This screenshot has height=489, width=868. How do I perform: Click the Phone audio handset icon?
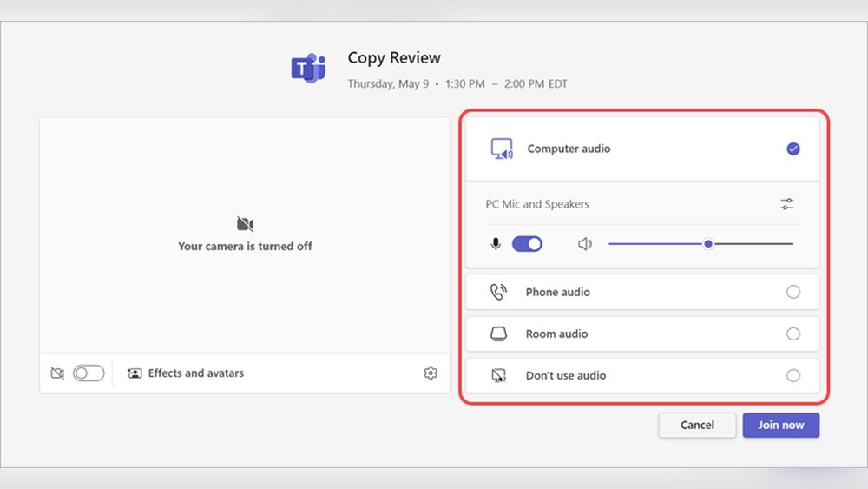pos(498,292)
